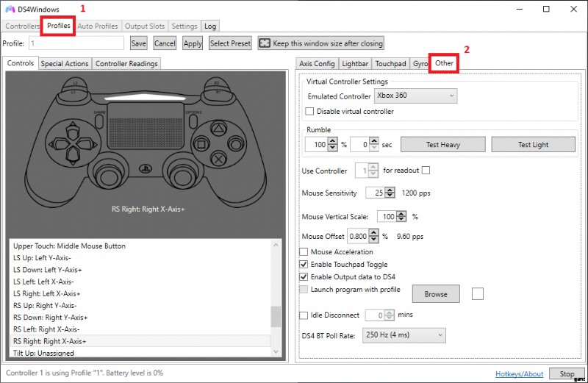Switch to the Auto Profiles tab
Viewport: 588px width, 383px height.
point(98,26)
